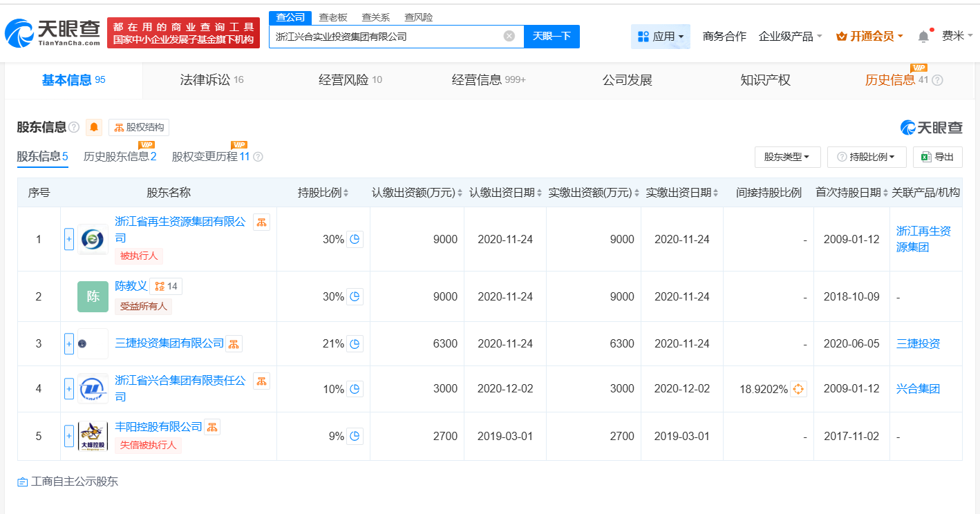
Task: Click the indirect shareholding path icon beside 18.9202%
Action: (798, 389)
